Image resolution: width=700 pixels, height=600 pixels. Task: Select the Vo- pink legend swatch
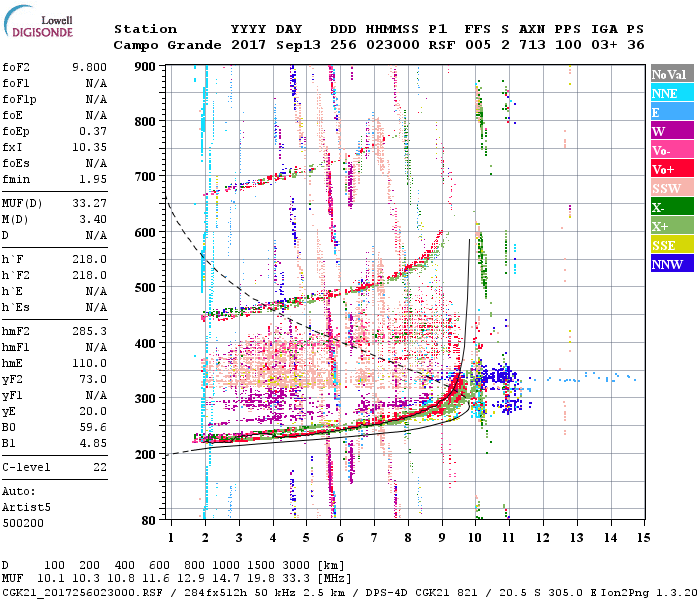pyautogui.click(x=672, y=150)
